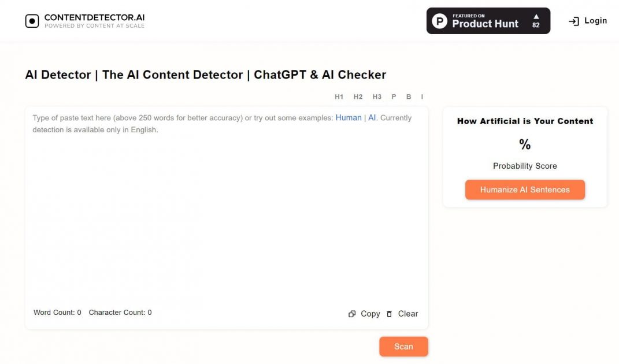Click inside the text input area
The image size is (619, 364).
pos(225,208)
